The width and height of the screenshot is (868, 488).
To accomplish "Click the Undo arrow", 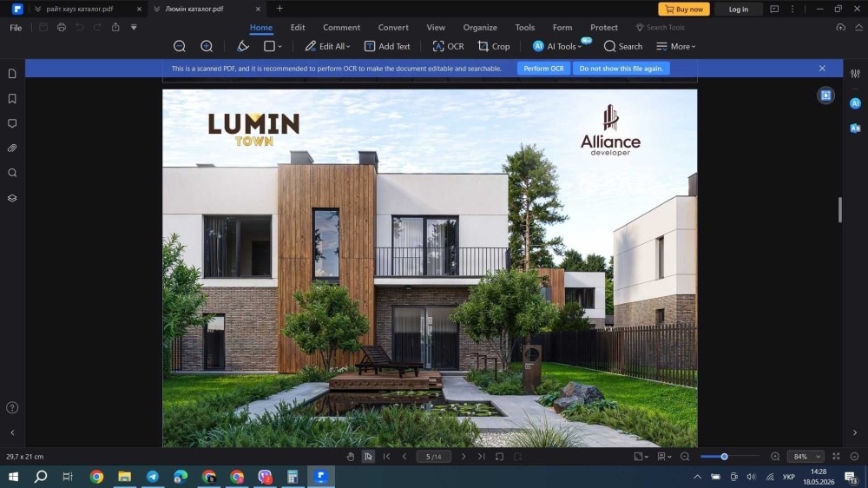I will point(80,27).
